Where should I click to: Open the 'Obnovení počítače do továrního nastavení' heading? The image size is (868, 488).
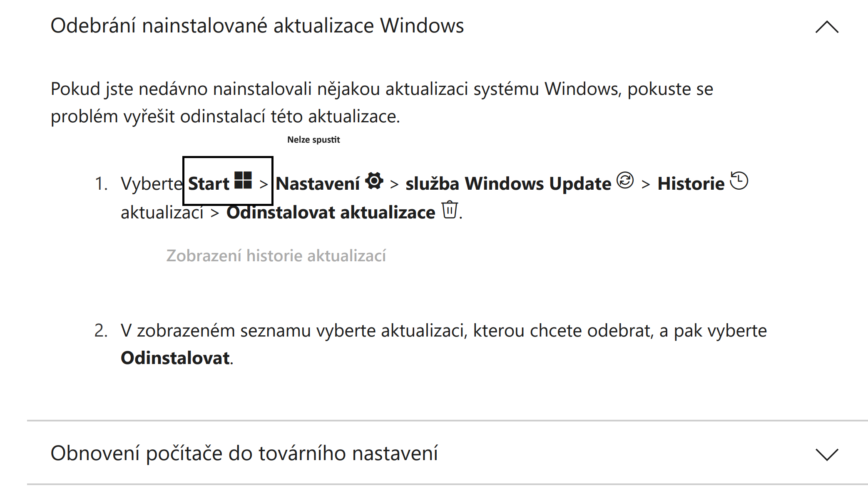(244, 453)
